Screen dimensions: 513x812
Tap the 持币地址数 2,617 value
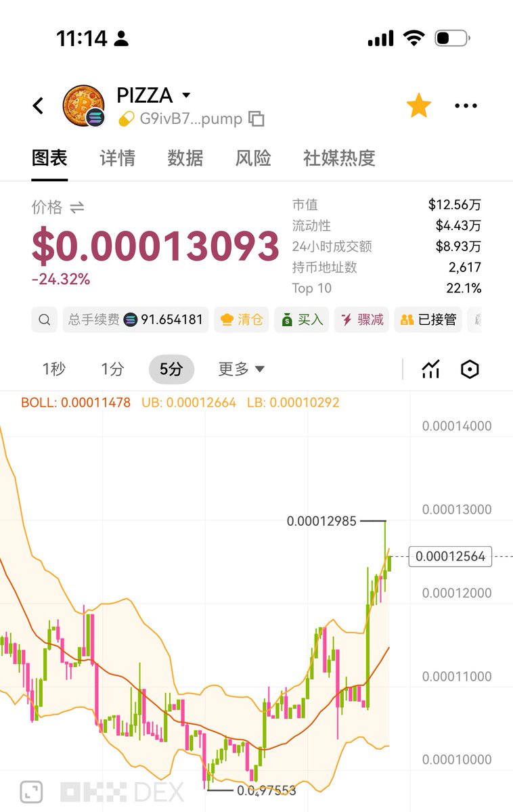point(465,267)
